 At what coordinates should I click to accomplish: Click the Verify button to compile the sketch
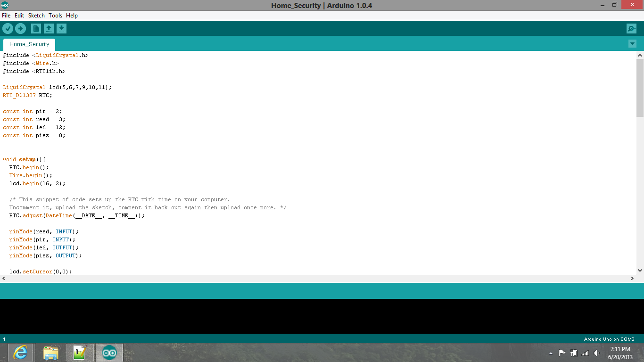(x=8, y=28)
